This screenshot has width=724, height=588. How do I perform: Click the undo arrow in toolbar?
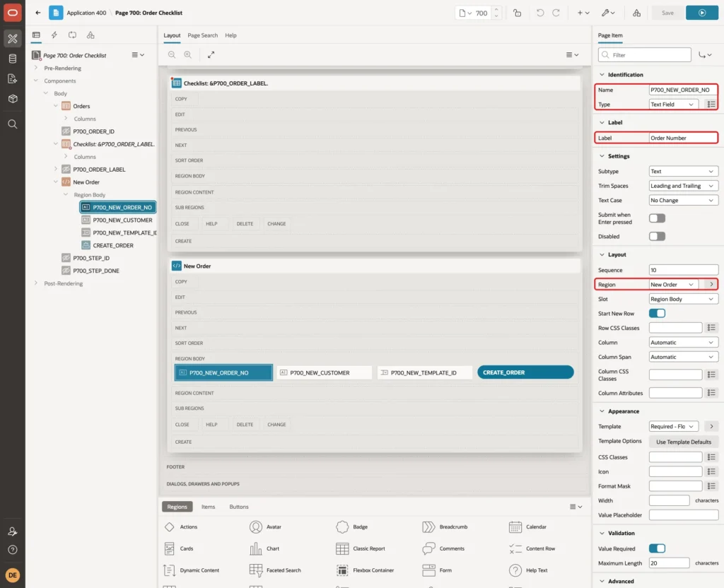[x=539, y=13]
